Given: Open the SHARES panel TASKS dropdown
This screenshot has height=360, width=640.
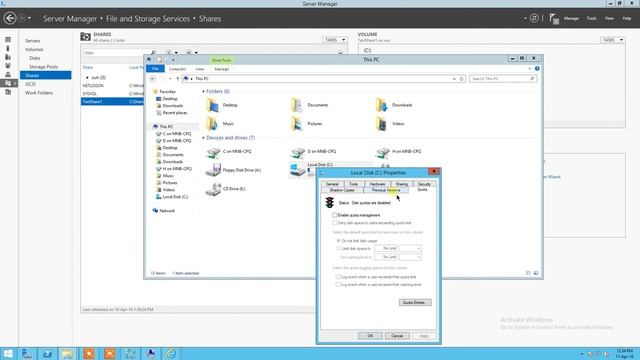Looking at the screenshot, I should click(x=335, y=40).
